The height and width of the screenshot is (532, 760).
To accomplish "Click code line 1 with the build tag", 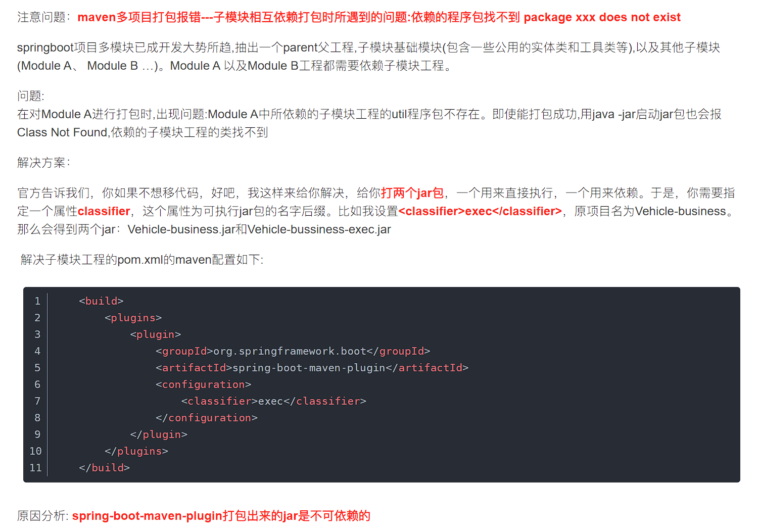I will click(x=101, y=301).
